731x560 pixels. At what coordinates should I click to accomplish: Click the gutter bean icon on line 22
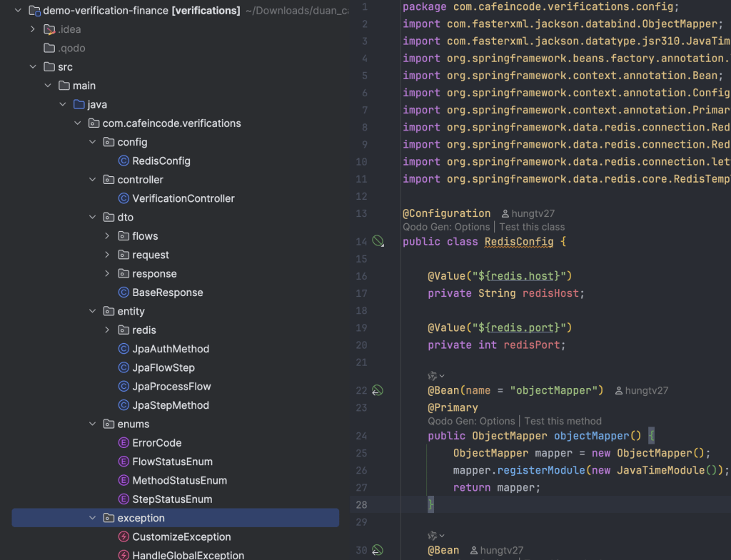tap(378, 390)
